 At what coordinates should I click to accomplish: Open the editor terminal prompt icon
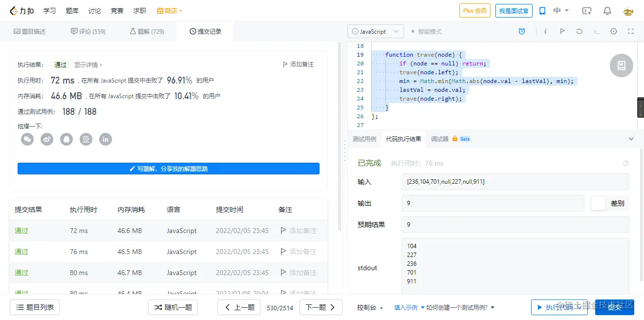[596, 31]
